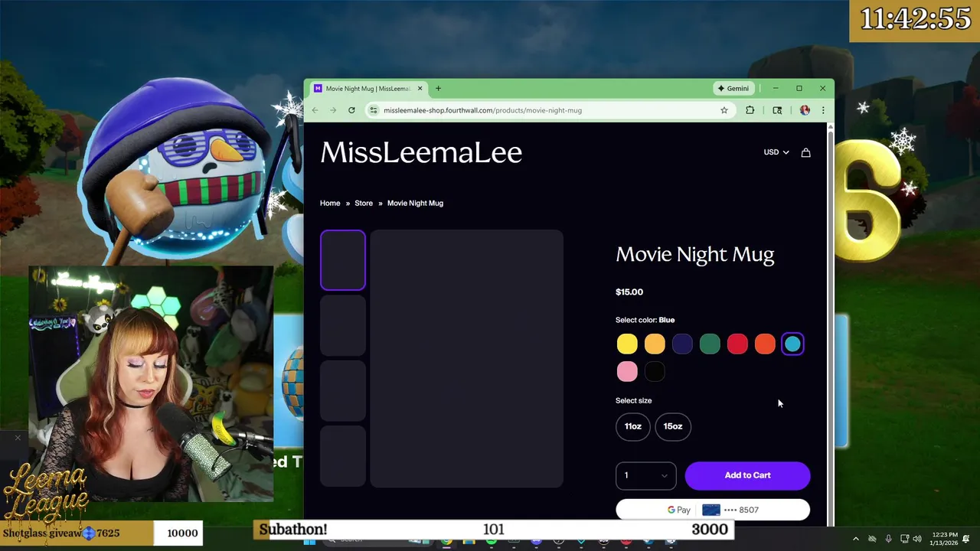
Task: Open the Chrome extensions puzzle icon
Action: (x=750, y=110)
